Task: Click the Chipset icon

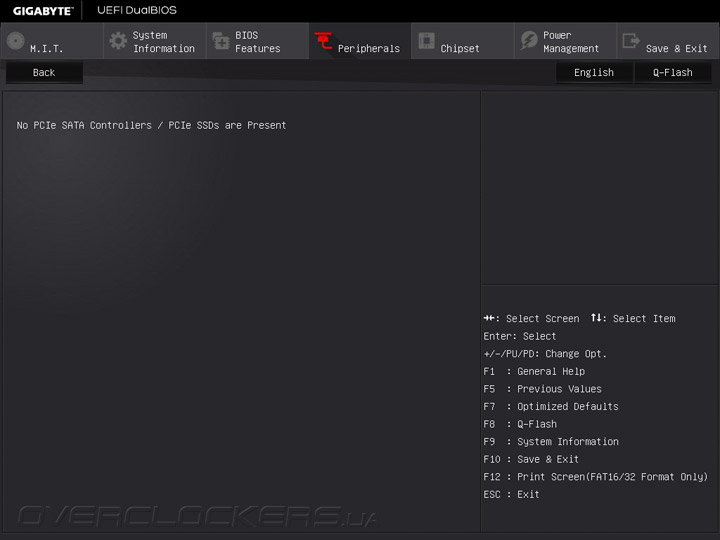Action: point(426,40)
